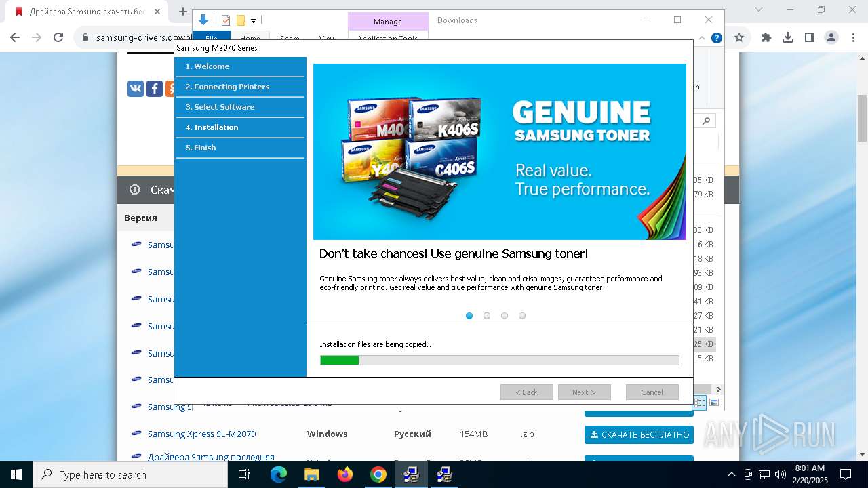Viewport: 868px width, 488px height.
Task: Open the Chrome profile avatar
Action: [x=831, y=37]
